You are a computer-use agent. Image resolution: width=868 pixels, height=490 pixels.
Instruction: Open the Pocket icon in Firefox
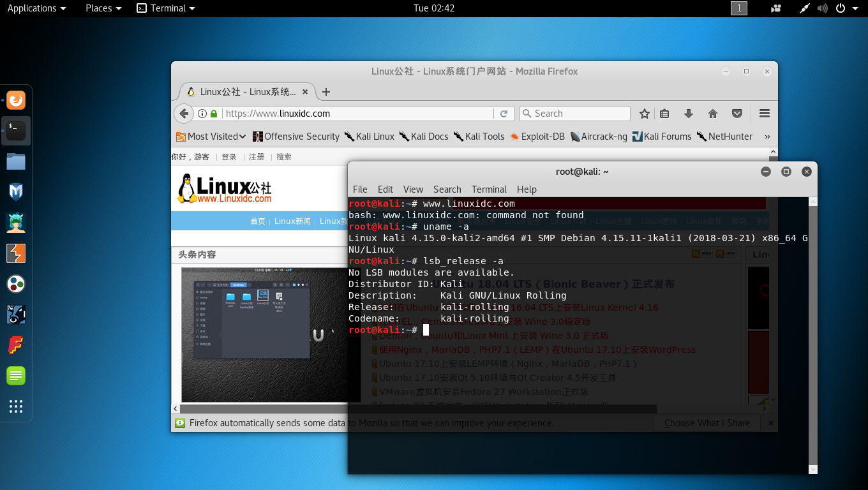point(737,114)
